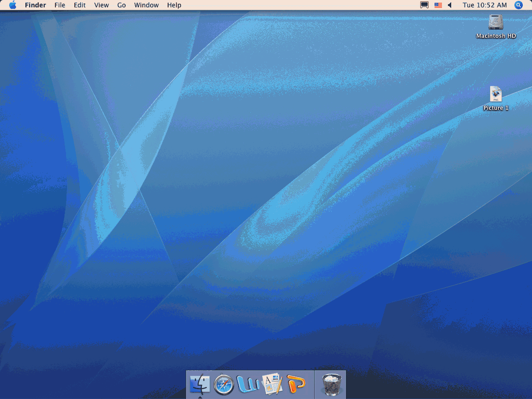This screenshot has width=532, height=399.
Task: Click the Tue 10:52 AM clock
Action: (x=484, y=5)
